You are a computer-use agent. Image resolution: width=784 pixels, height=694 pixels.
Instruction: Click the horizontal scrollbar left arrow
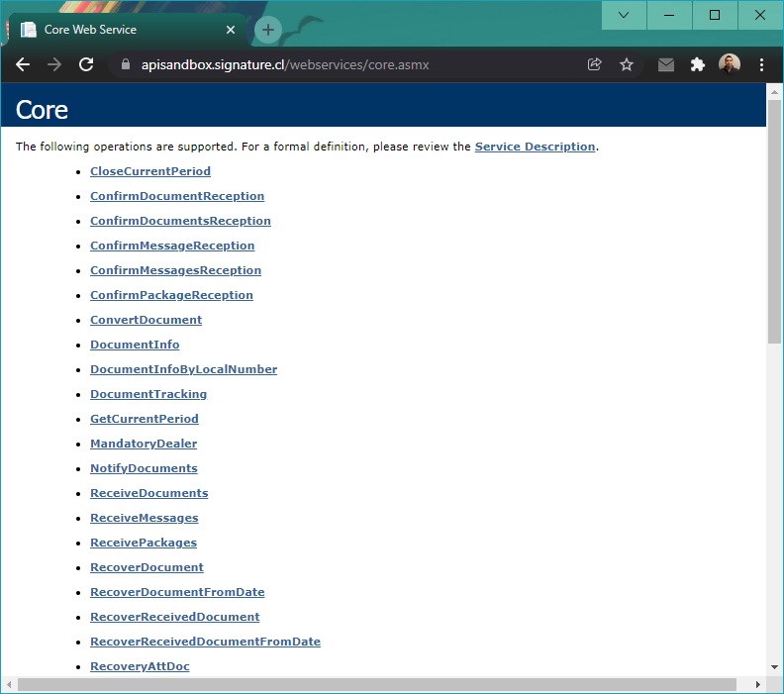(x=9, y=684)
